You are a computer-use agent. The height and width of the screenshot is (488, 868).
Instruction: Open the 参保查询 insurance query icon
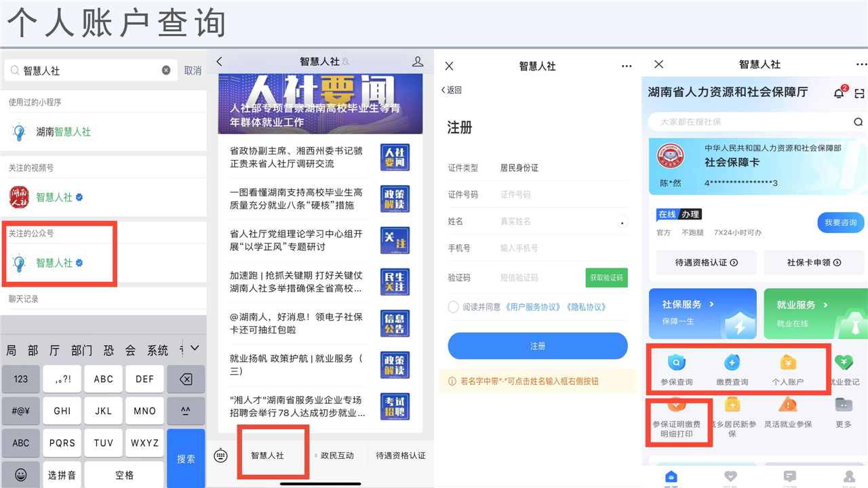(676, 363)
